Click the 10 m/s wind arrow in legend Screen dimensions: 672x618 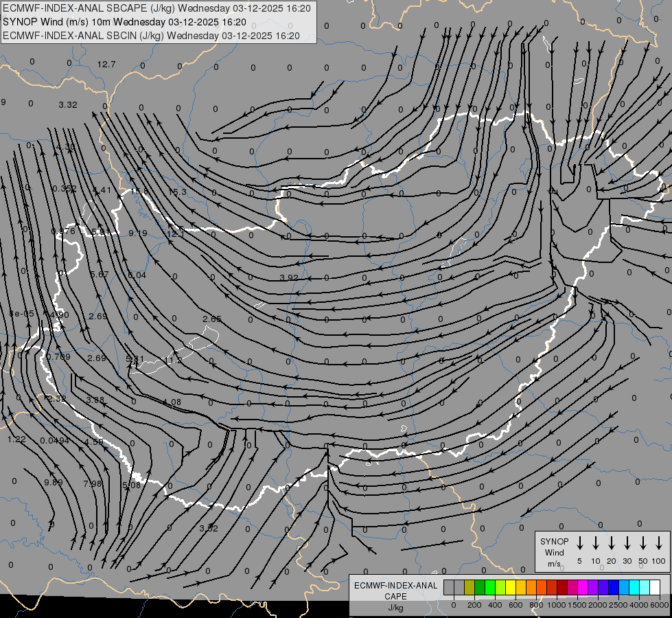[595, 543]
